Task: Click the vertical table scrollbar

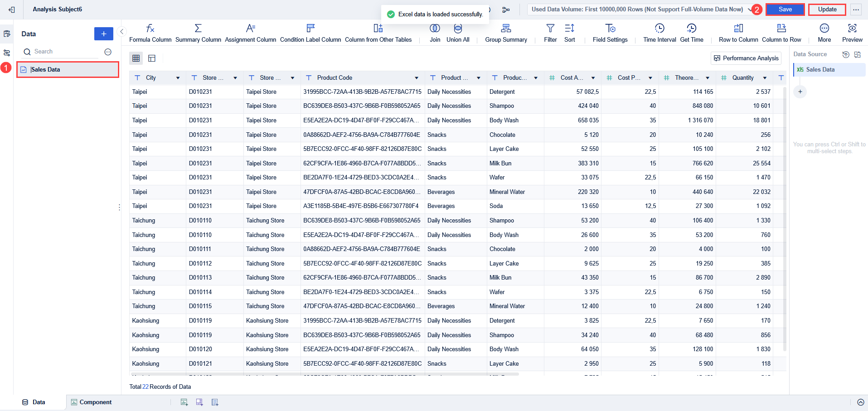Action: coord(785,219)
